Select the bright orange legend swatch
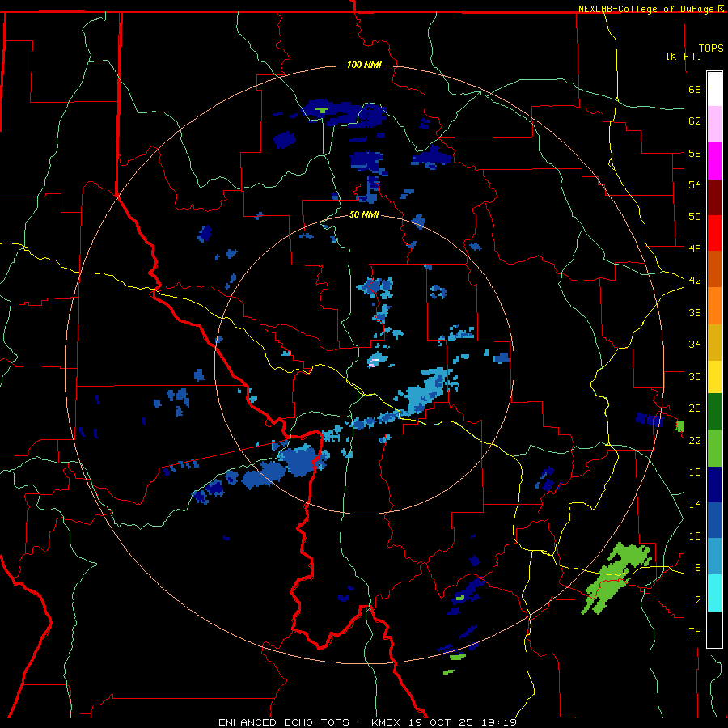This screenshot has width=728, height=728. pos(714,306)
